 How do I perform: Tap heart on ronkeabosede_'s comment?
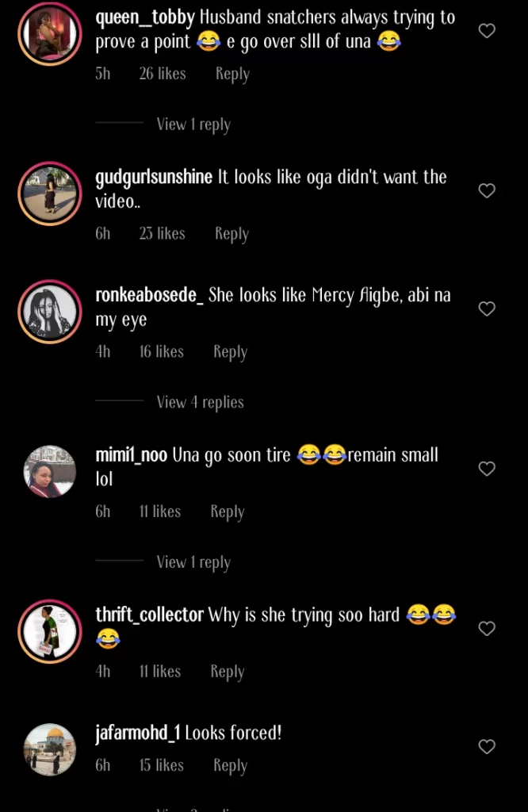[487, 308]
